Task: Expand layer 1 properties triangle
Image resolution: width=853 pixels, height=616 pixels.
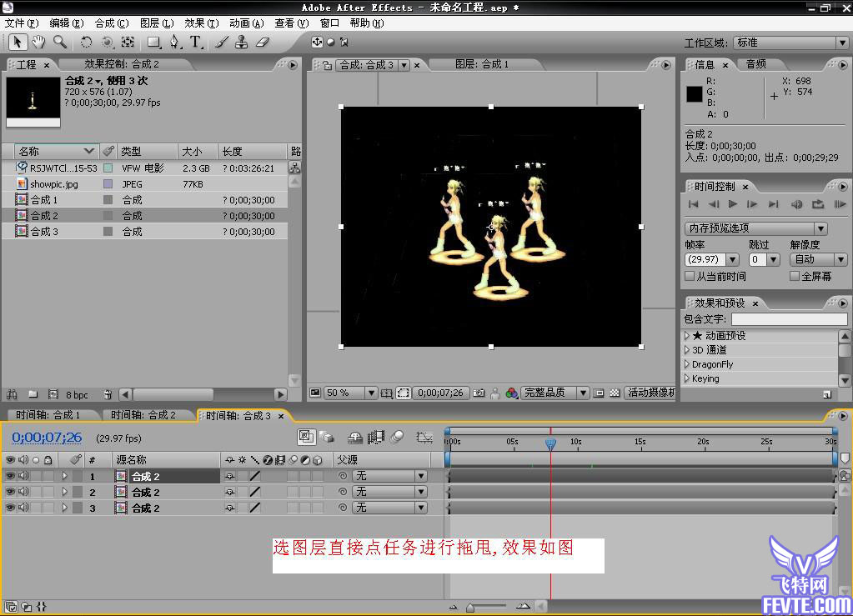Action: coord(65,476)
